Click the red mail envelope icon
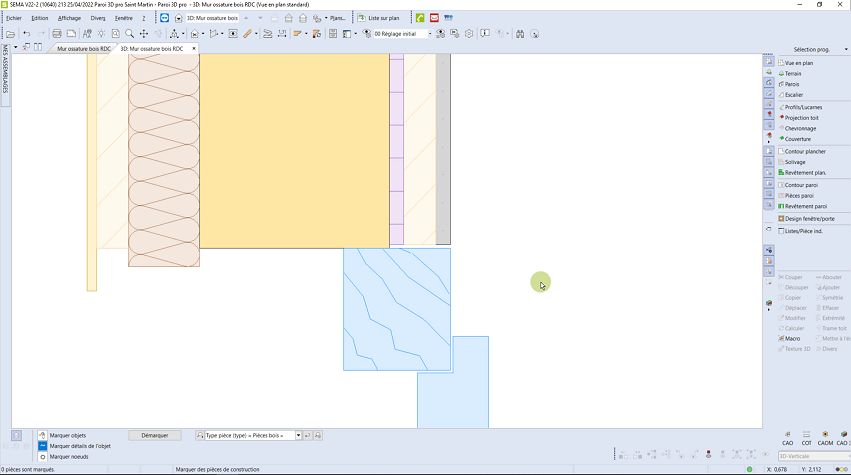This screenshot has width=851, height=475. coord(434,18)
